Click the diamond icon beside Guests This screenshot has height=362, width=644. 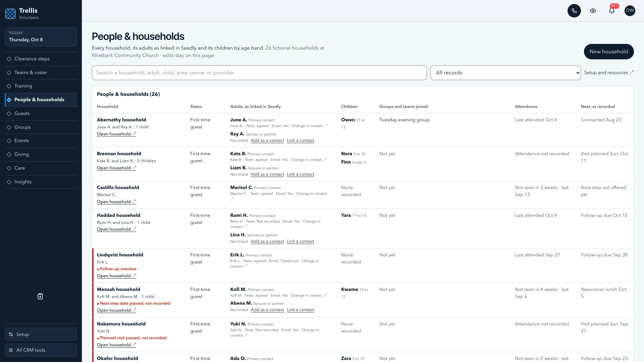tap(9, 114)
